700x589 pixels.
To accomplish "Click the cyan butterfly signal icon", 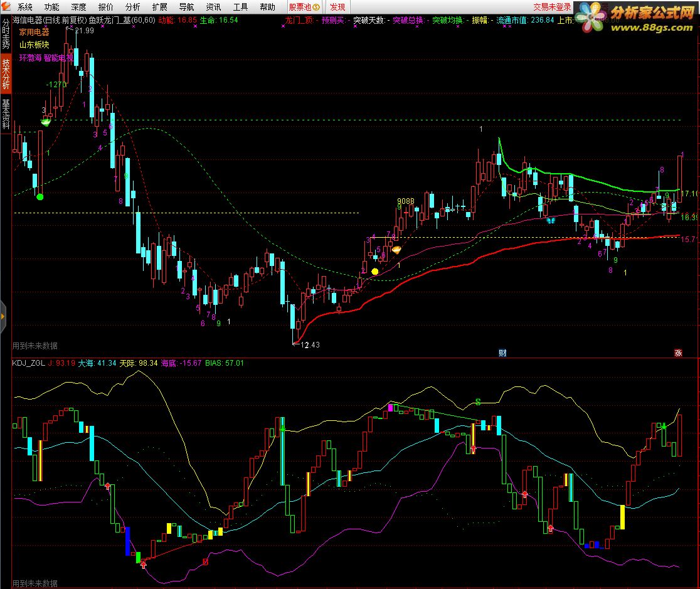I will tap(551, 220).
